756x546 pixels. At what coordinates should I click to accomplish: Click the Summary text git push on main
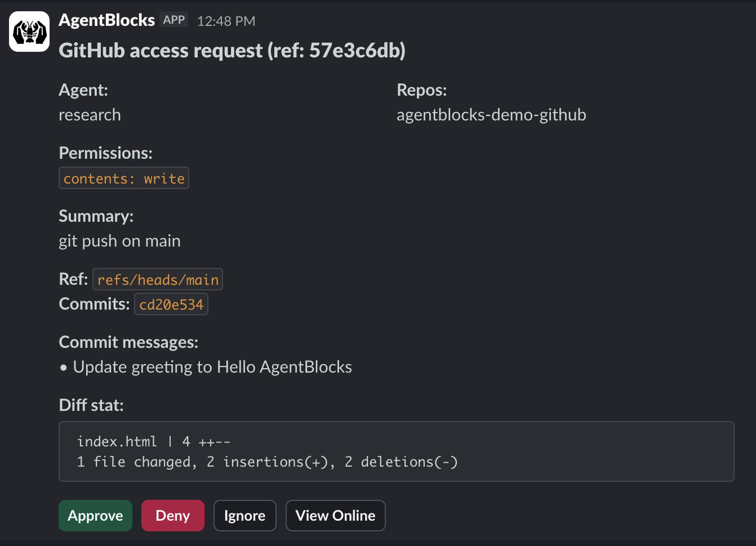coord(119,240)
